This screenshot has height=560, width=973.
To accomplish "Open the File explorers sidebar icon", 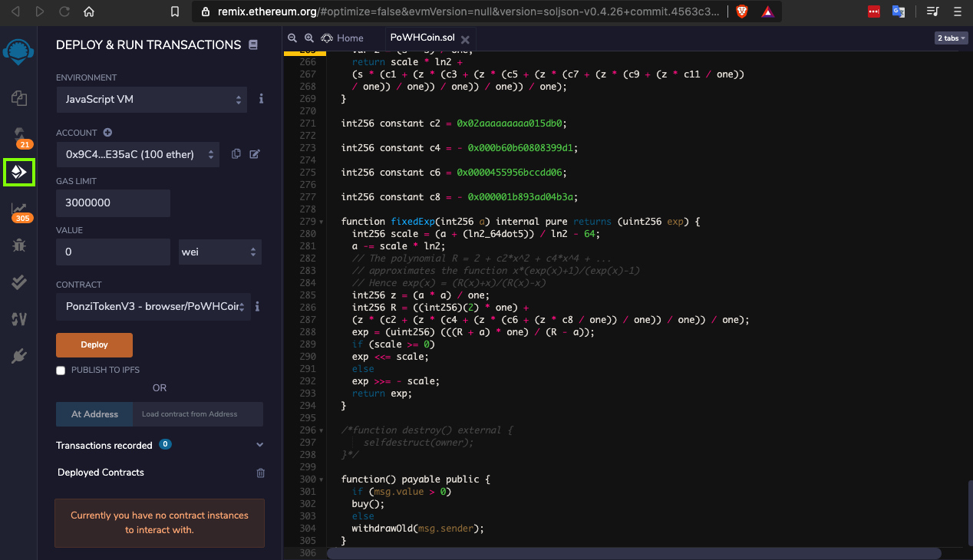I will click(x=19, y=97).
